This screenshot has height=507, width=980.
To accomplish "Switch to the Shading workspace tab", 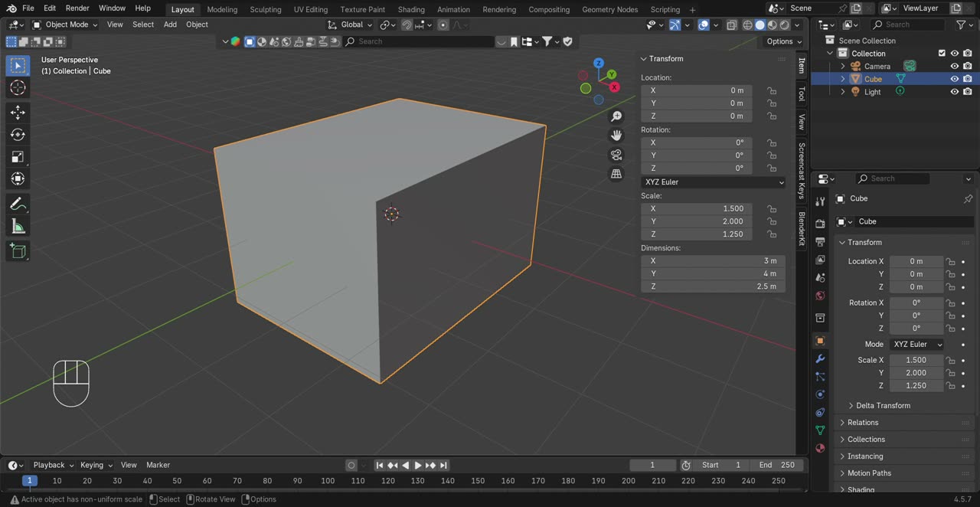I will [x=411, y=9].
